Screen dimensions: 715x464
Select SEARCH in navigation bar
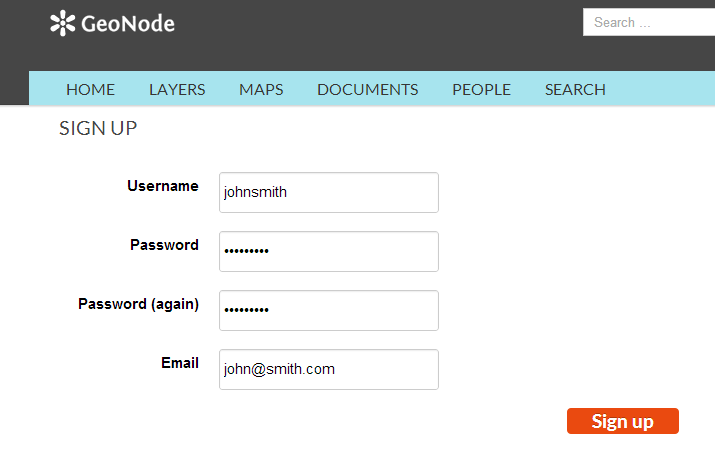pos(575,89)
